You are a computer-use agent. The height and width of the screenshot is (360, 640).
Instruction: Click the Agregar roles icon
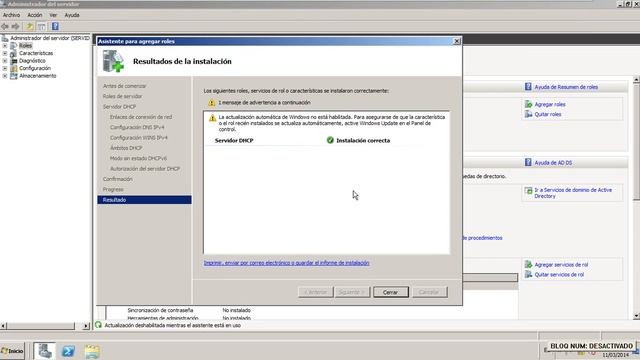(x=529, y=104)
